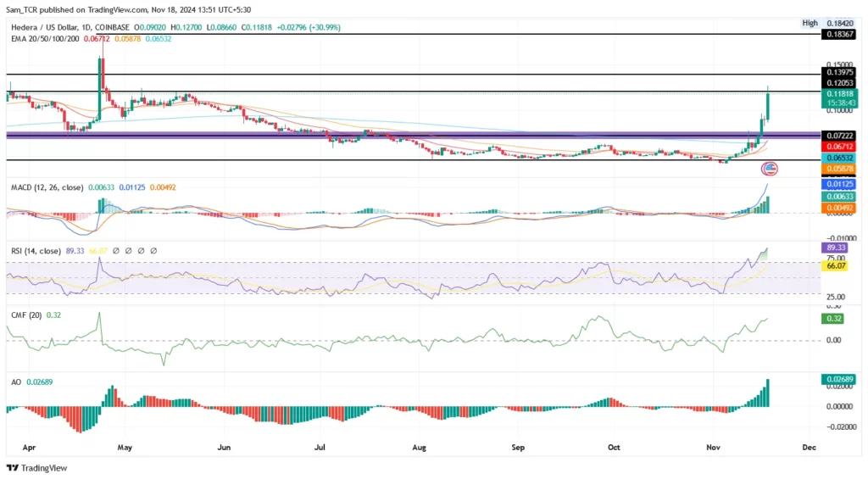Click the Dec label on time axis
The height and width of the screenshot is (479, 868).
[809, 448]
